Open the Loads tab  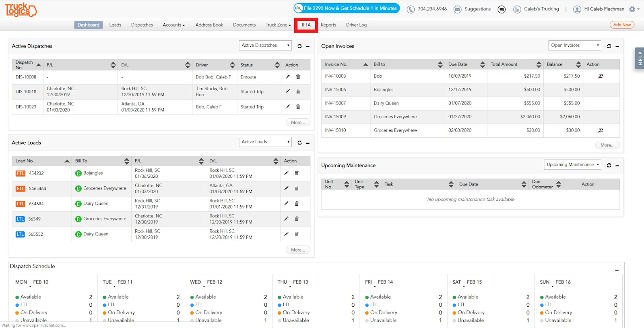[115, 25]
